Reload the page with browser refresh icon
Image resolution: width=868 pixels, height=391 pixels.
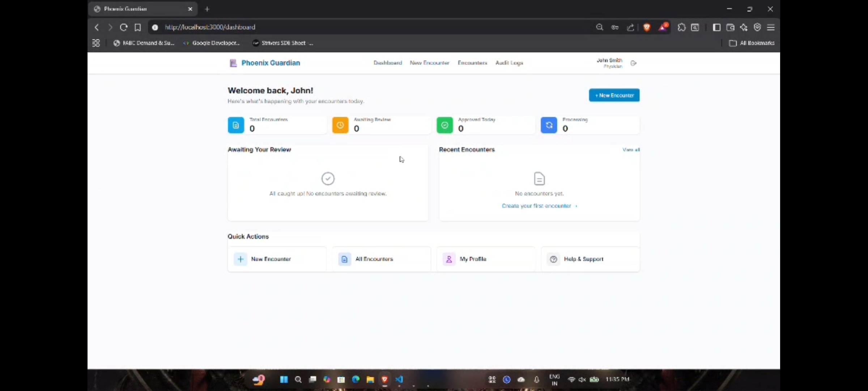[x=124, y=27]
